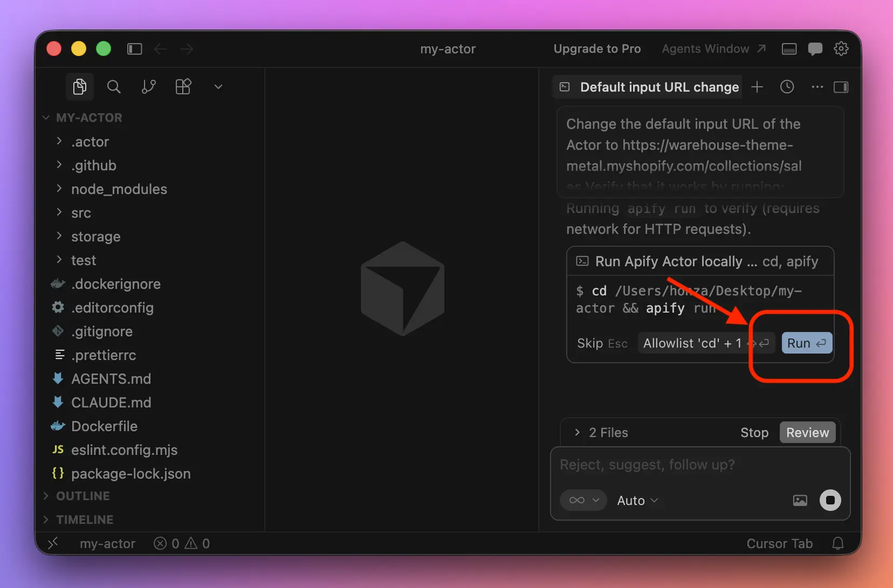Expand the activity bar overflow chevron
Viewport: 893px width, 588px height.
click(218, 87)
